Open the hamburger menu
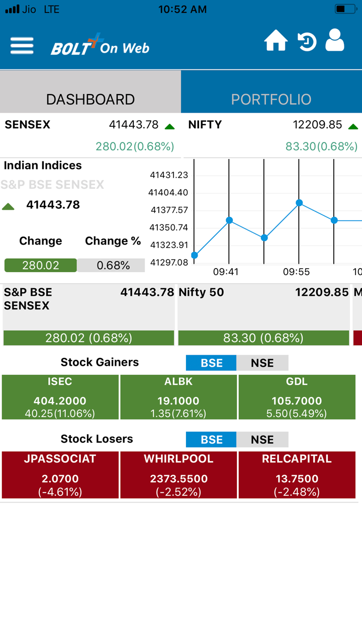362x644 pixels. (22, 46)
